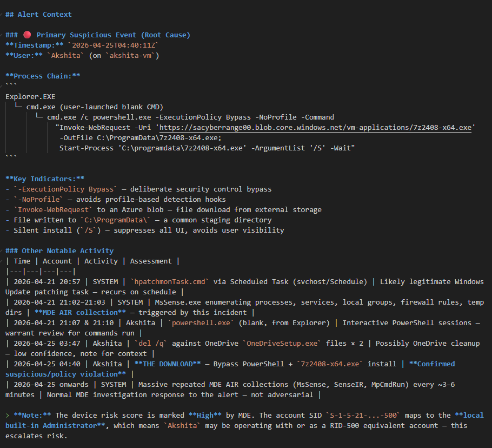Click 'Likely legitimate Windows' assessment text
The image size is (492, 448).
pyautogui.click(x=432, y=282)
